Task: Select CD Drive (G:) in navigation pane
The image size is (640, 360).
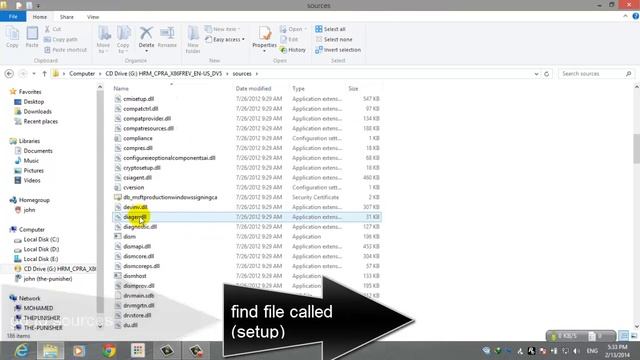Action: tap(59, 269)
